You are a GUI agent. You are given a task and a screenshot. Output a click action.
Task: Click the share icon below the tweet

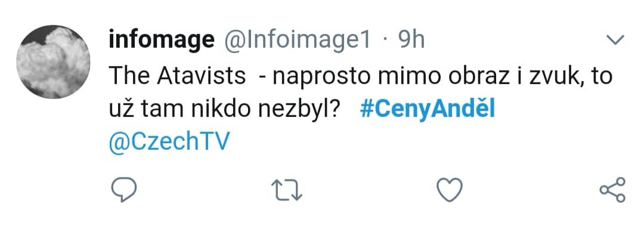pos(613,190)
